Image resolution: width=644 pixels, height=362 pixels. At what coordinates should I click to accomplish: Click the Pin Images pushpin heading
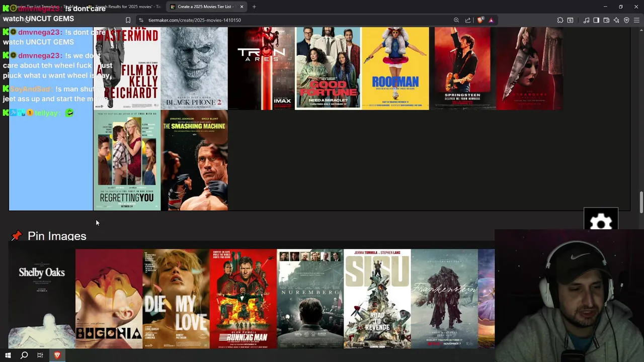tap(49, 236)
